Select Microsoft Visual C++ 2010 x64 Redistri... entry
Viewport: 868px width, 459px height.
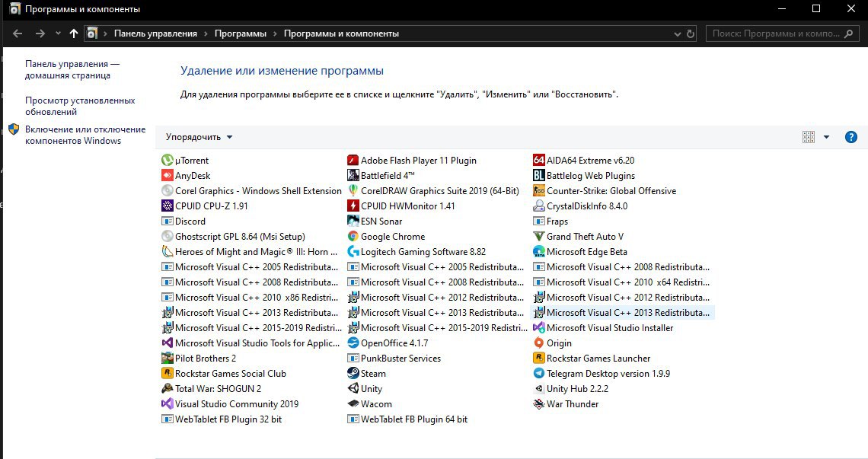click(621, 282)
